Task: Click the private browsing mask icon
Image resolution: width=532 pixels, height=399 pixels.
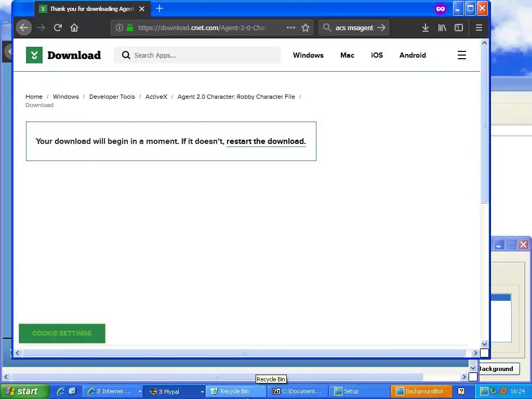Action: point(441,9)
